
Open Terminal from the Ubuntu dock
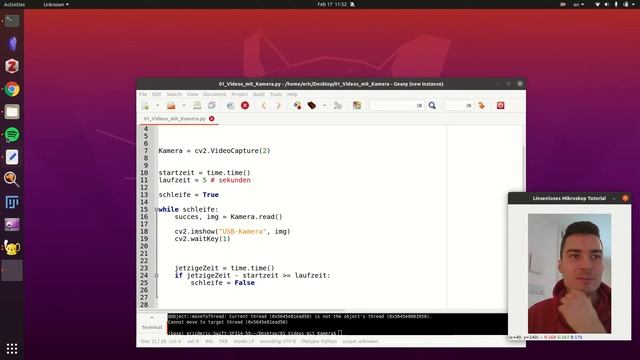[12, 21]
